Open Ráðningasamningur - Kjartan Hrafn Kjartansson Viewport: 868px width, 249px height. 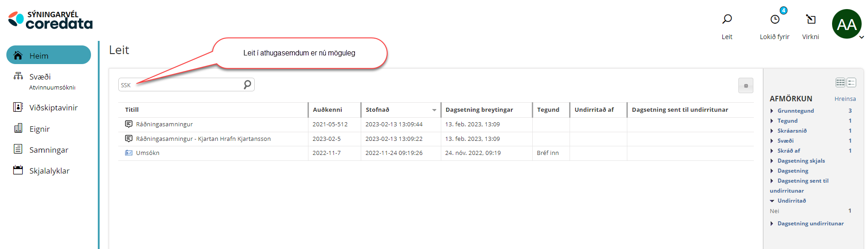[203, 139]
